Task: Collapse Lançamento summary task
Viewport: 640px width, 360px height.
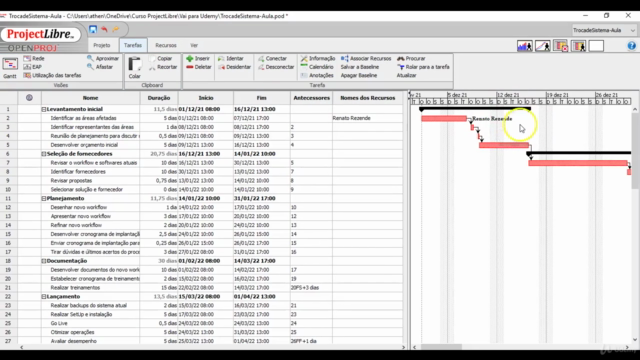Action: tap(44, 297)
